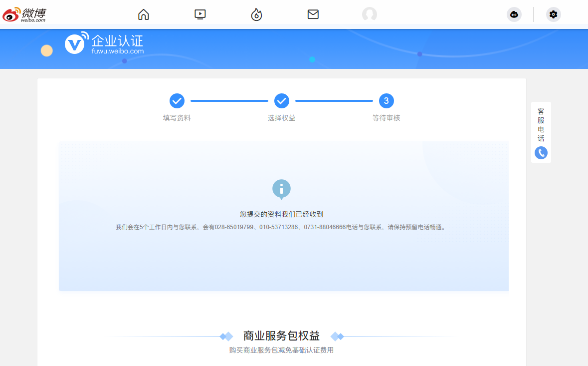Click the cloud game icon top right
The width and height of the screenshot is (588, 366).
(x=514, y=14)
